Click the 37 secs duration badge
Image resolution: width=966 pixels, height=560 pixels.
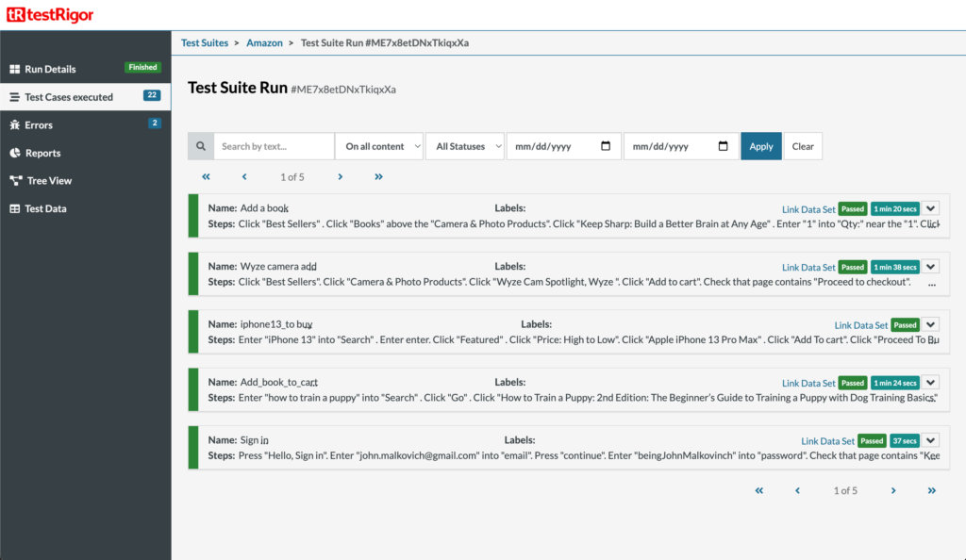click(x=905, y=440)
